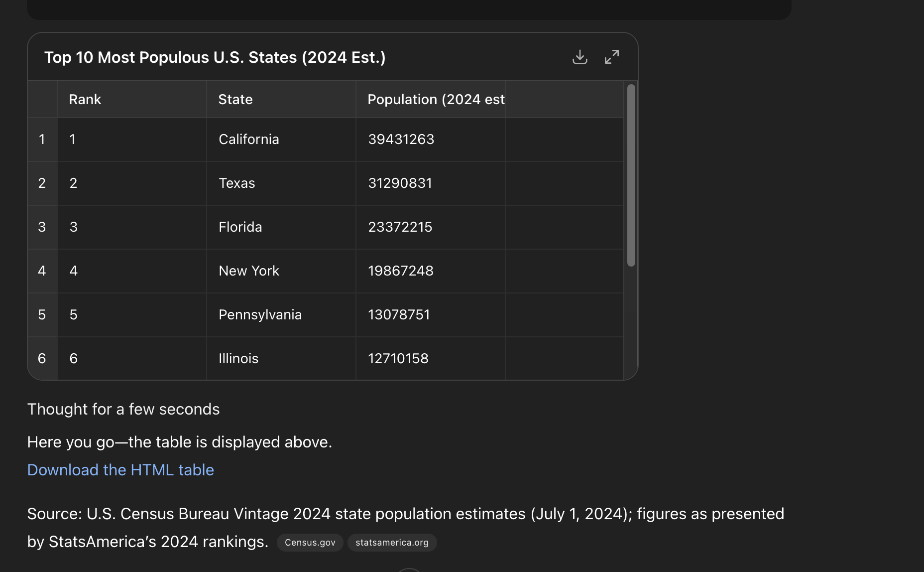The height and width of the screenshot is (572, 924).
Task: Click the New York state cell
Action: pos(249,271)
